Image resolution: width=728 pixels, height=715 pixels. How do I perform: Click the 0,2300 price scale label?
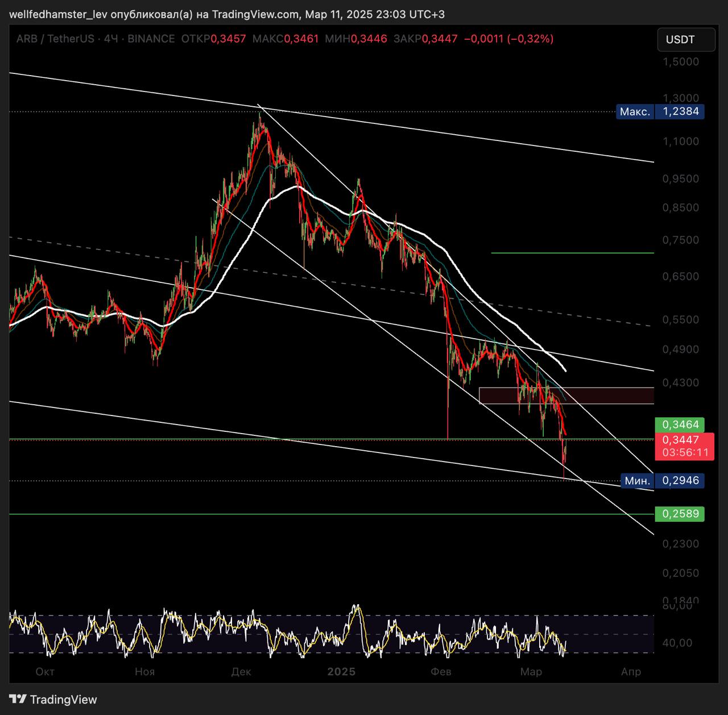click(x=681, y=544)
